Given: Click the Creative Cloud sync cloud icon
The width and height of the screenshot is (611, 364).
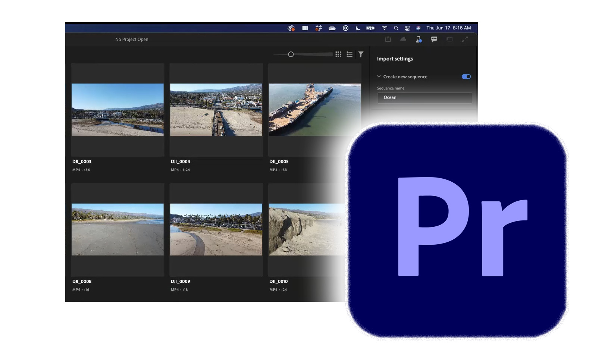Looking at the screenshot, I should [403, 39].
